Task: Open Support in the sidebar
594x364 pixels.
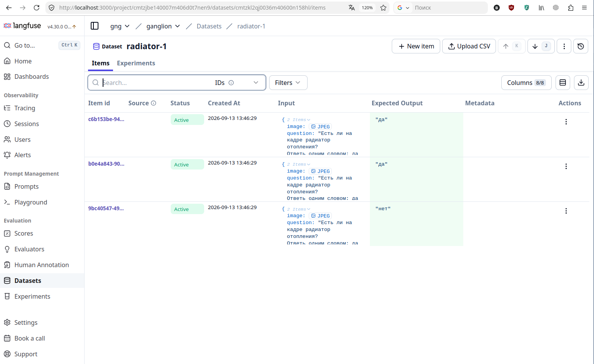Action: click(42, 354)
